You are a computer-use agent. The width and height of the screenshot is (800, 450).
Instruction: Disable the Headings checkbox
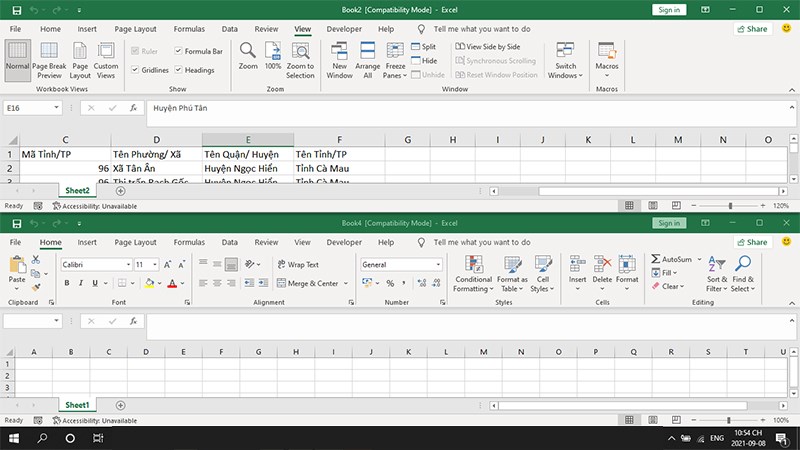point(179,71)
